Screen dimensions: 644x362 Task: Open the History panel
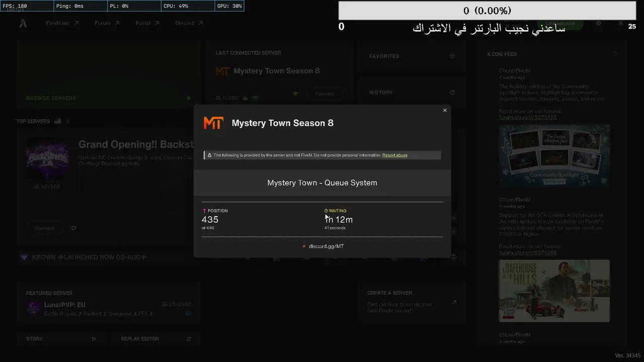pos(412,93)
